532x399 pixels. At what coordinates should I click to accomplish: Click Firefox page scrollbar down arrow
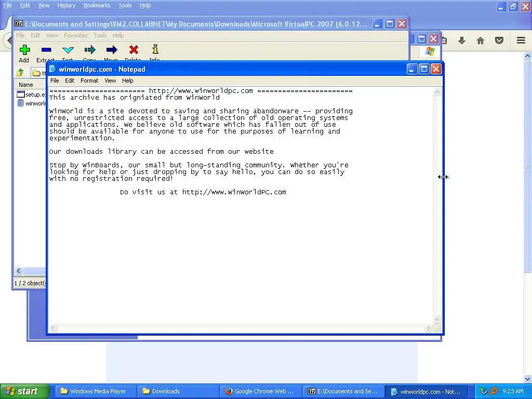528,379
